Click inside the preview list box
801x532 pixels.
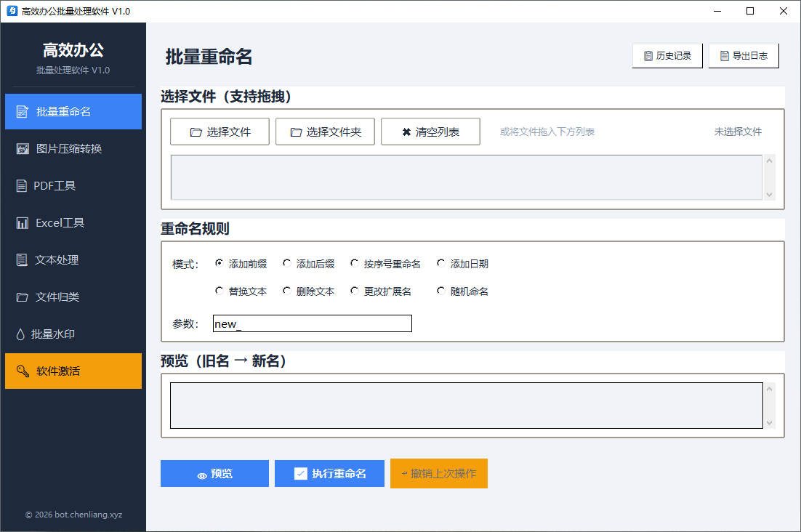(x=467, y=406)
